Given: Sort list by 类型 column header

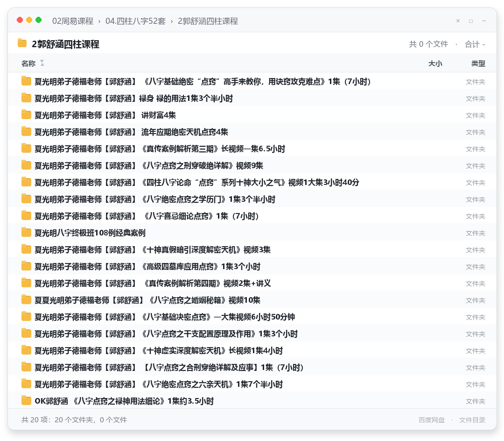Looking at the screenshot, I should [478, 64].
